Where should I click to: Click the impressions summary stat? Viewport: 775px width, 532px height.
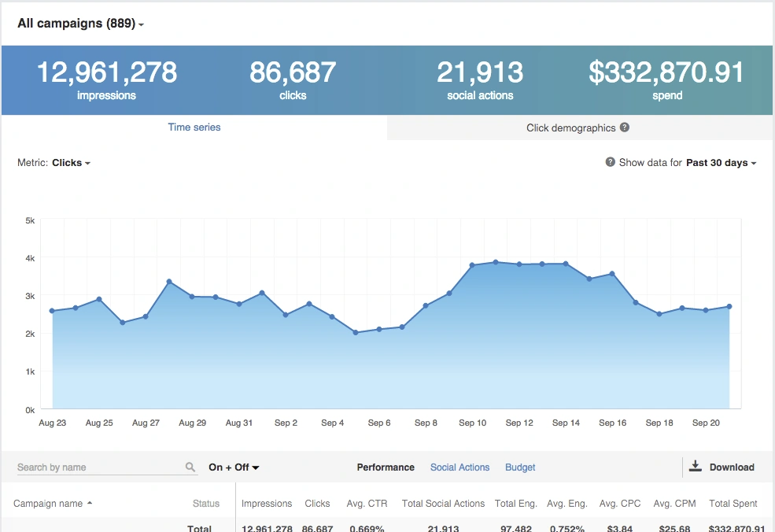tap(107, 79)
